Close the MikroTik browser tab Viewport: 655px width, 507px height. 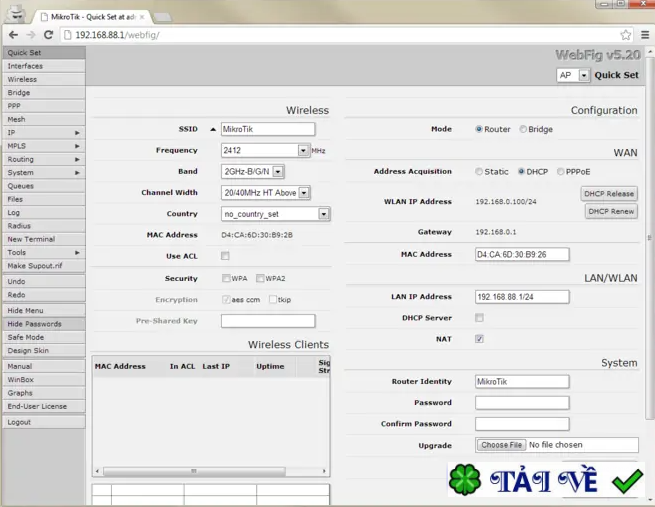click(143, 17)
